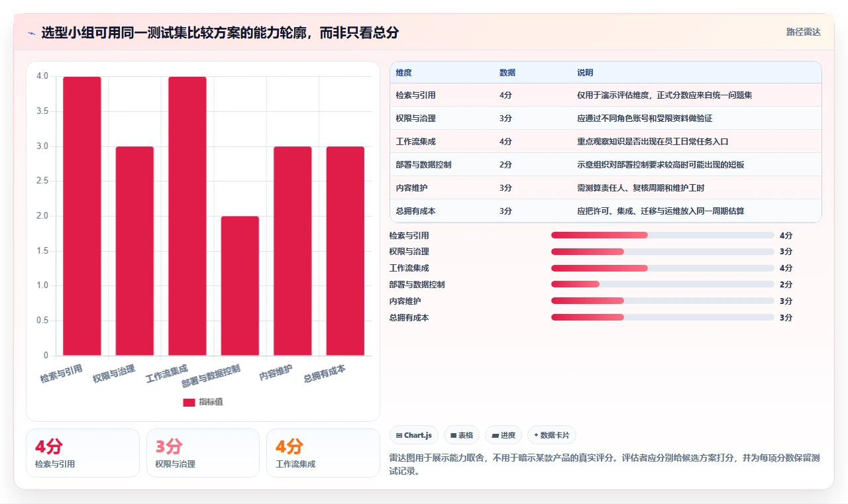Click the lightning icon beside the title
The height and width of the screenshot is (504, 848).
pyautogui.click(x=31, y=33)
